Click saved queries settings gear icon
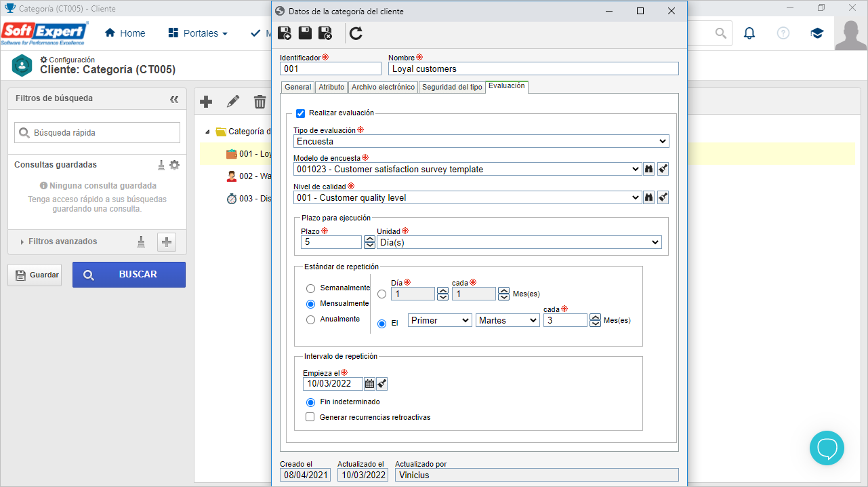Screen dimensions: 868x487 [175, 165]
